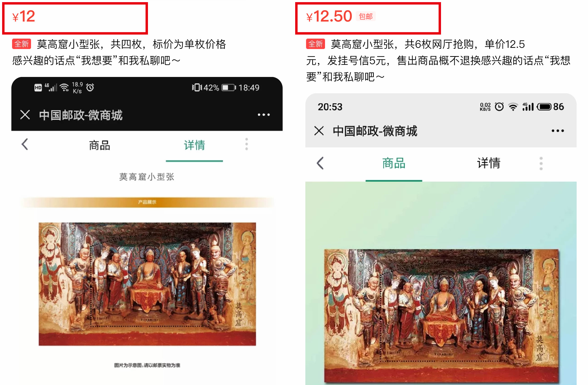The height and width of the screenshot is (385, 588).
Task: Go back using right listing's chevron arrow
Action: click(x=320, y=163)
